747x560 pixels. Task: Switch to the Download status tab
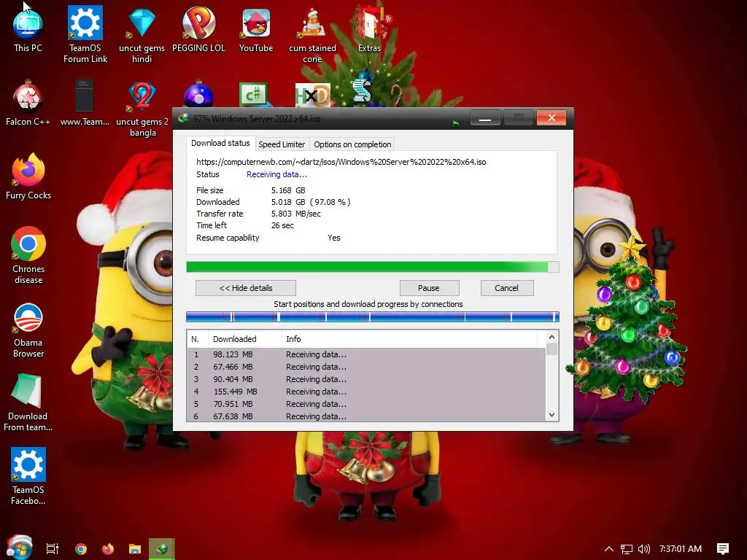point(220,143)
